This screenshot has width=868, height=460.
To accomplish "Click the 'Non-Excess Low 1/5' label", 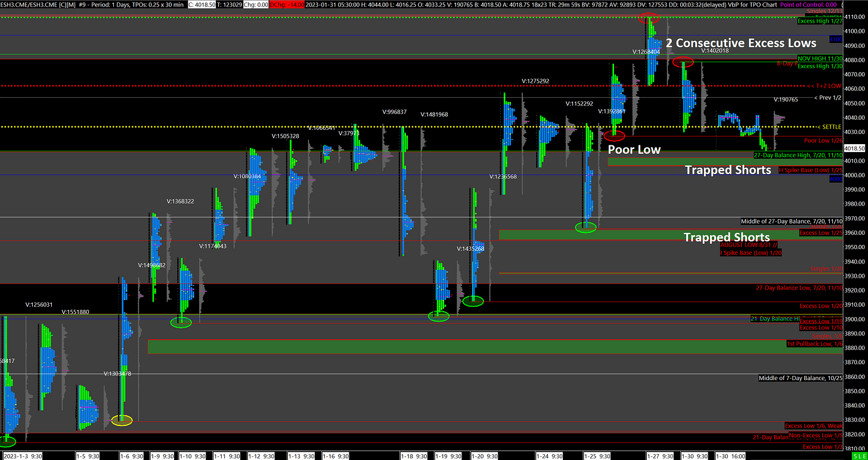I will point(815,436).
